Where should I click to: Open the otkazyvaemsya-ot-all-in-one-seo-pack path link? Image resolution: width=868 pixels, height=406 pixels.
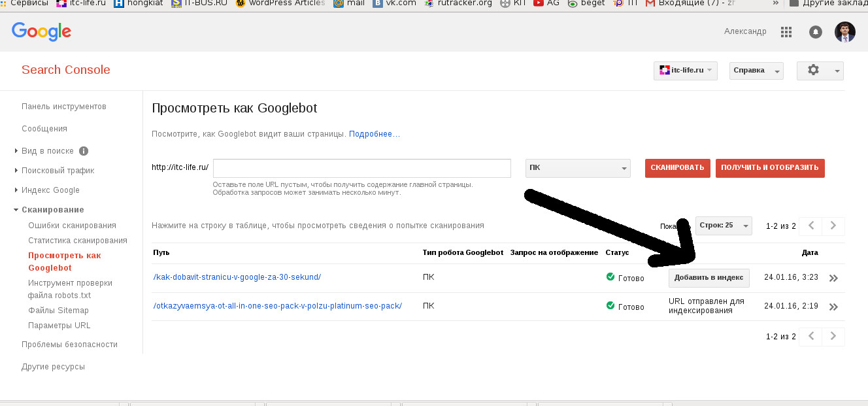(278, 306)
